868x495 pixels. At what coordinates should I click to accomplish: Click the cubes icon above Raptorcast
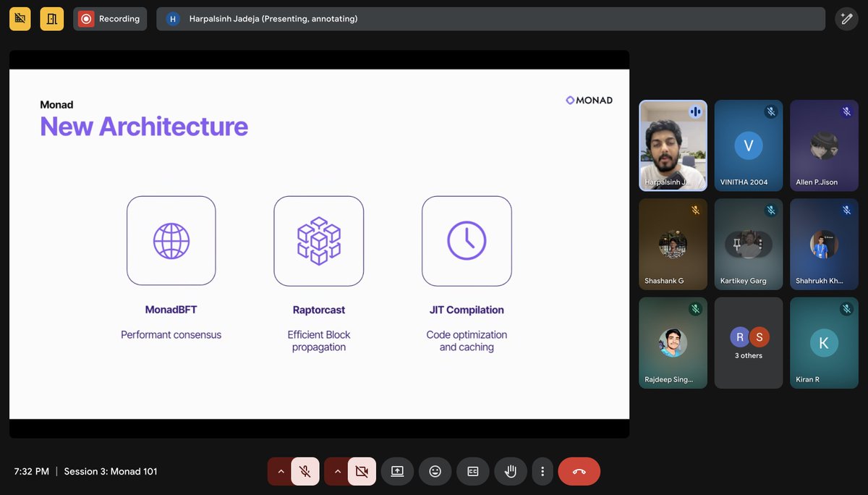pyautogui.click(x=319, y=241)
